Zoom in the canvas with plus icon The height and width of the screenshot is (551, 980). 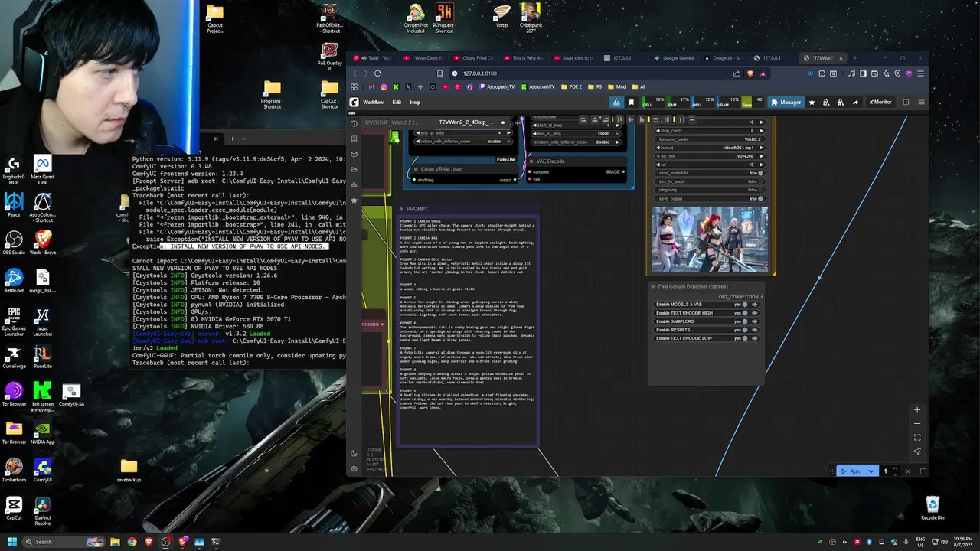point(917,410)
